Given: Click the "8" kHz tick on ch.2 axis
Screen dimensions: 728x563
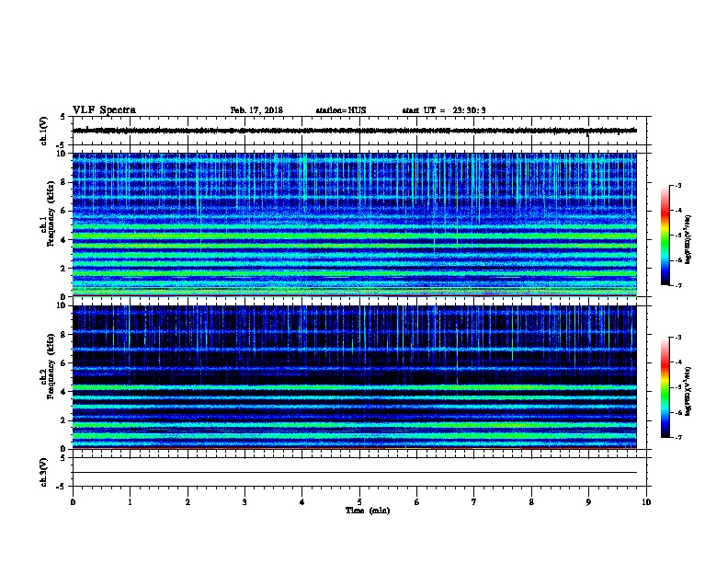Looking at the screenshot, I should pos(63,335).
